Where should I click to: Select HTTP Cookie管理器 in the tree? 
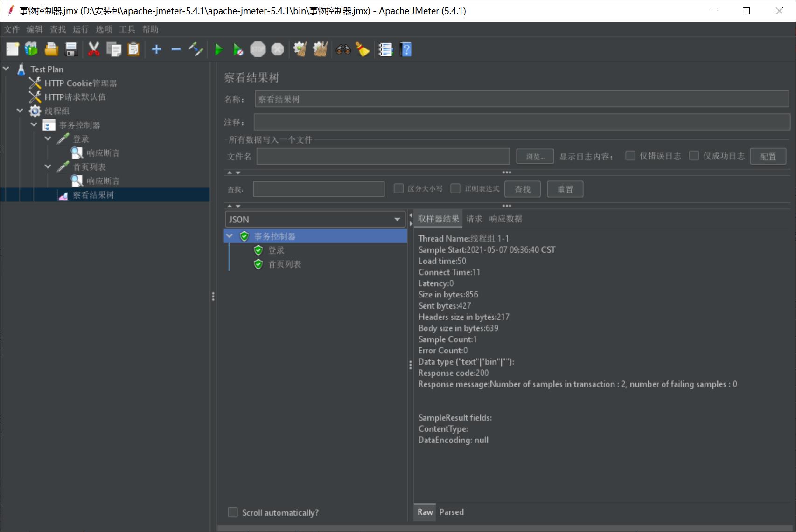click(x=80, y=83)
